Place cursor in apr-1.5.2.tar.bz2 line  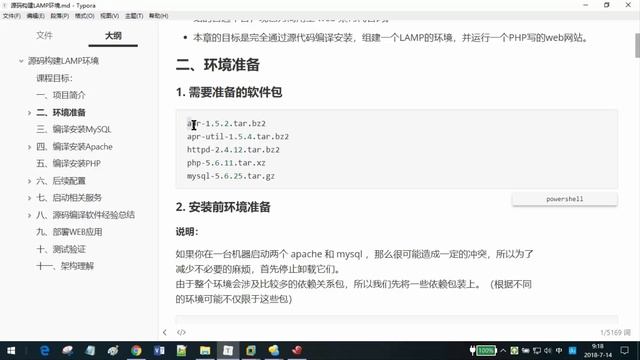pos(227,123)
